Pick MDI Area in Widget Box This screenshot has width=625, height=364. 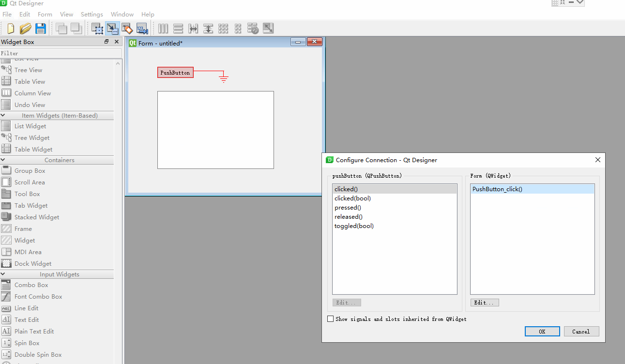[x=28, y=252]
